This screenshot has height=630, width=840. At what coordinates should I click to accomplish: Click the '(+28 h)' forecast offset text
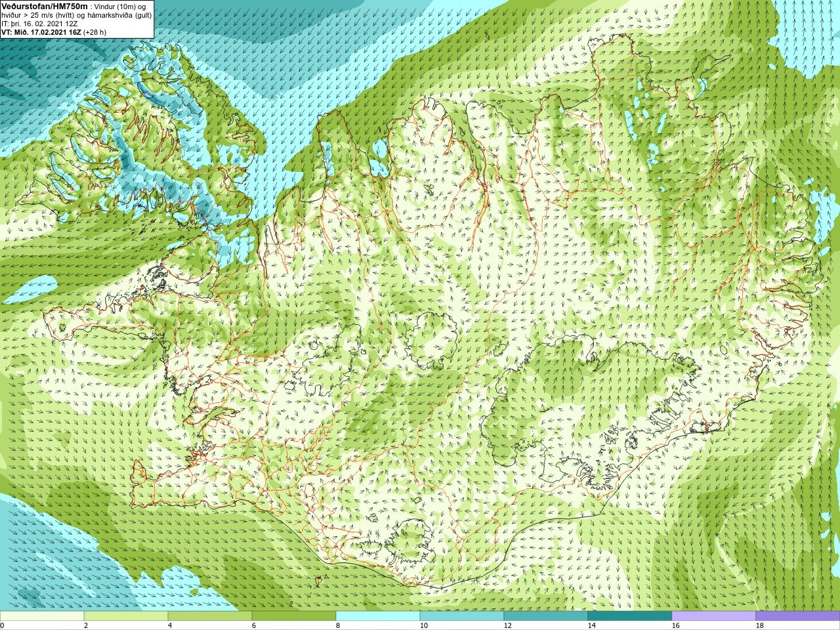94,32
